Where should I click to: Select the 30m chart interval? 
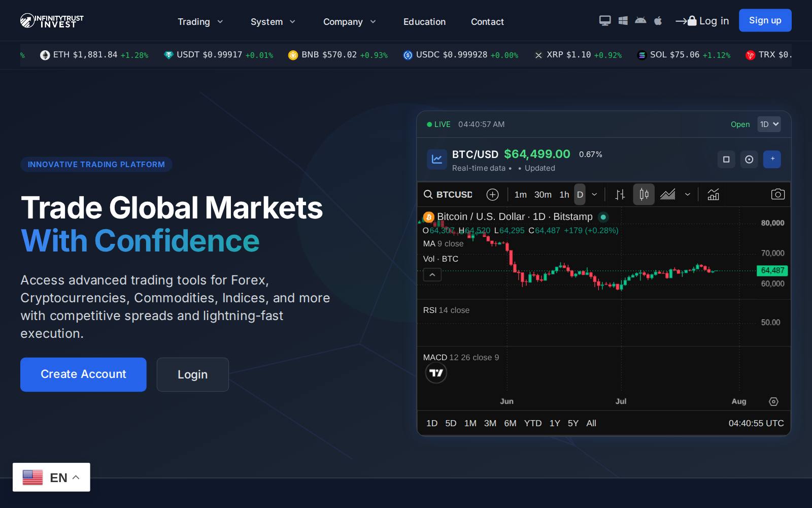(543, 195)
